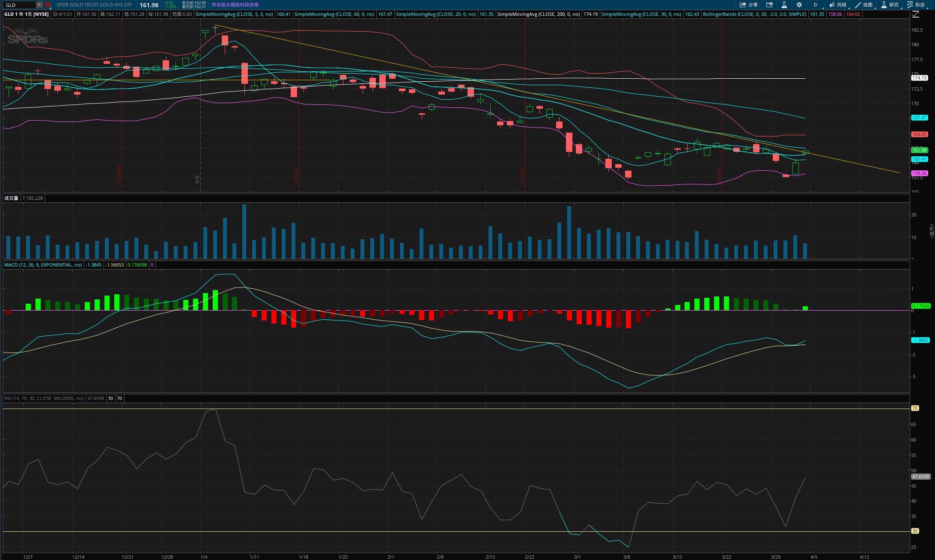The image size is (935, 560).
Task: Click the 200 SMA price tag 174.19
Action: 920,78
